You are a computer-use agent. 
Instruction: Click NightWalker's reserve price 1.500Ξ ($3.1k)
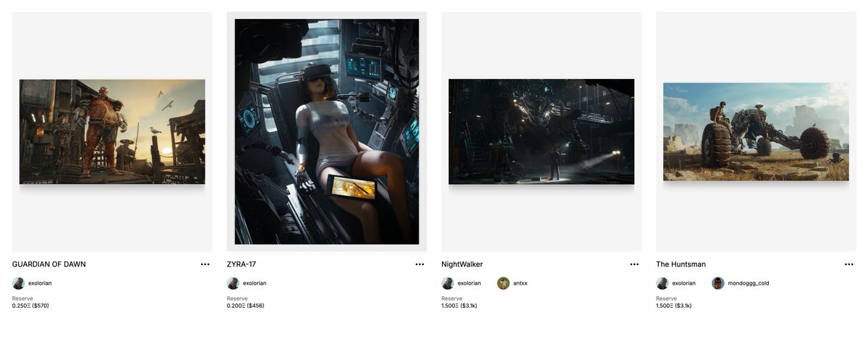459,306
